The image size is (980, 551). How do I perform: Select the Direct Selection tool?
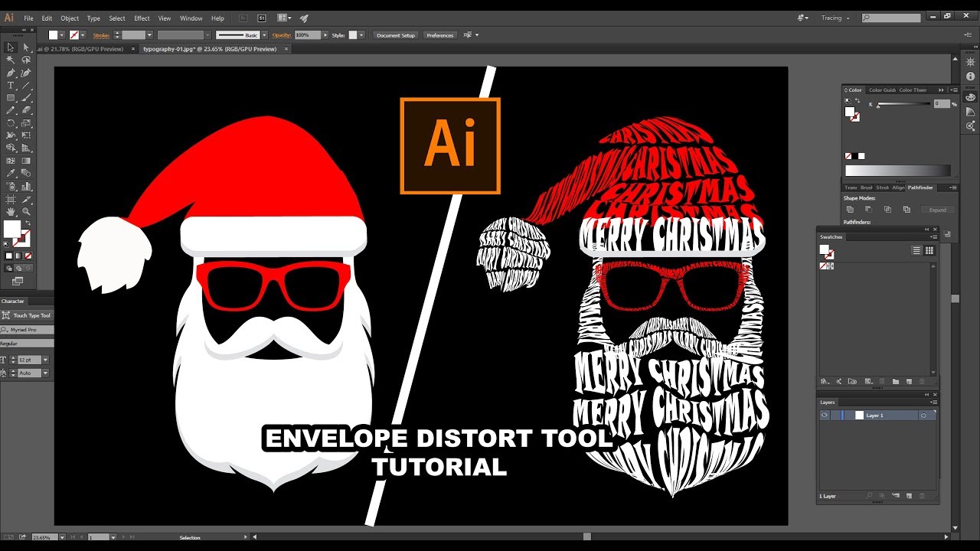26,47
